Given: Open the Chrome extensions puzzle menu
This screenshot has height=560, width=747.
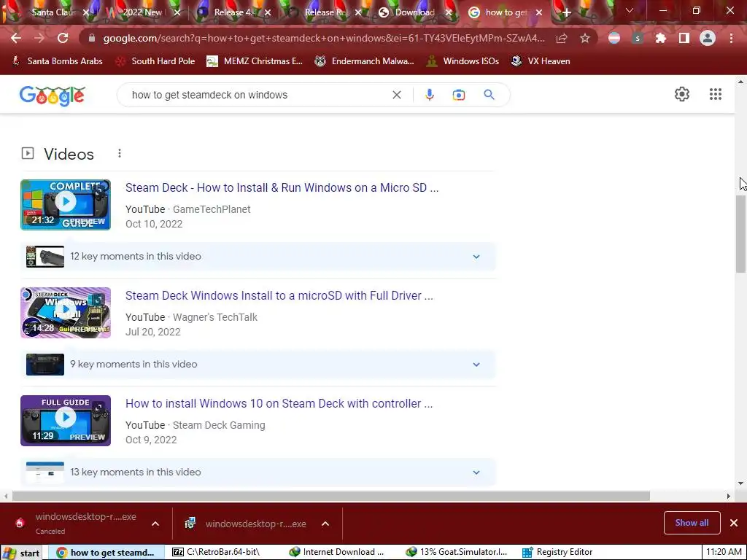Looking at the screenshot, I should [x=660, y=38].
